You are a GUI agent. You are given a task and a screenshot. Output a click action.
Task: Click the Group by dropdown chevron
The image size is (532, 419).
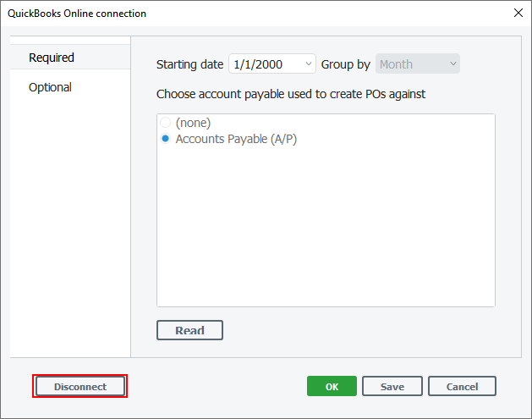pyautogui.click(x=452, y=64)
